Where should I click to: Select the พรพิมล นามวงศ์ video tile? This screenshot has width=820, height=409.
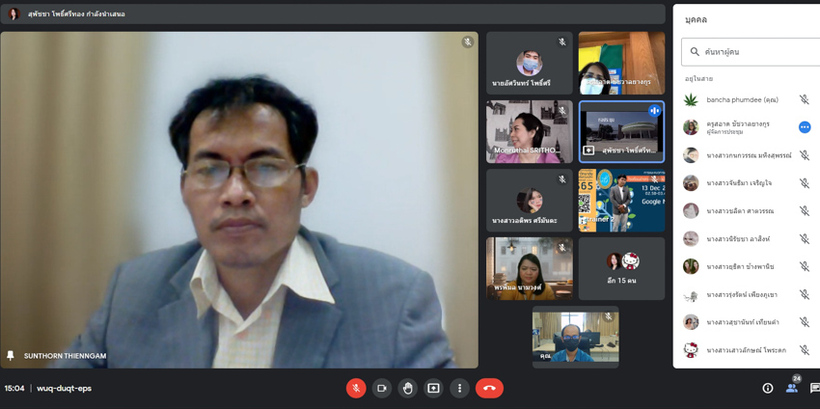point(529,268)
